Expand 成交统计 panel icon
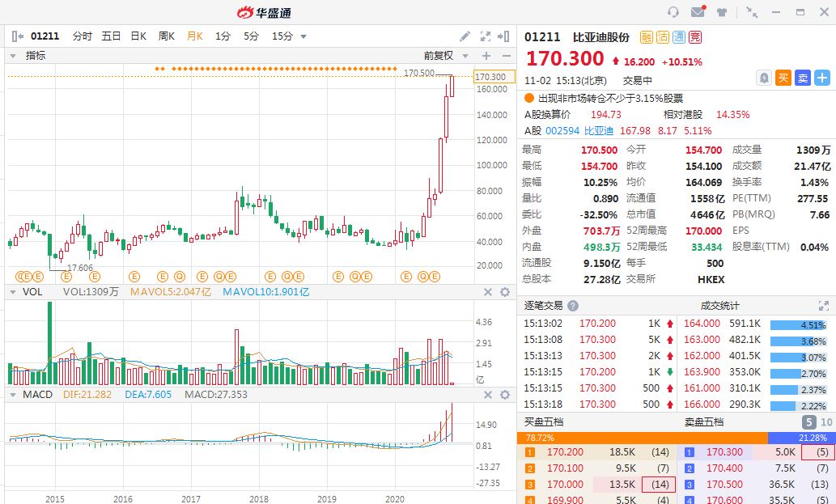 click(824, 306)
